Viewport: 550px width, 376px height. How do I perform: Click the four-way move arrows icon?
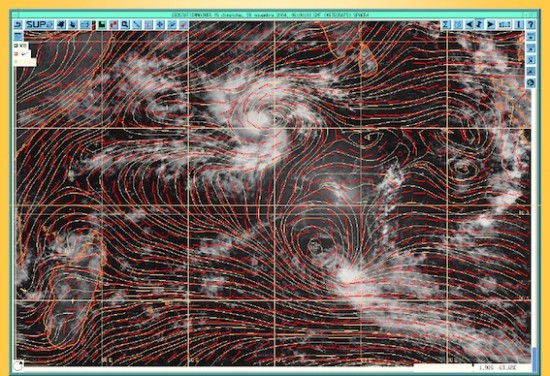coord(160,25)
